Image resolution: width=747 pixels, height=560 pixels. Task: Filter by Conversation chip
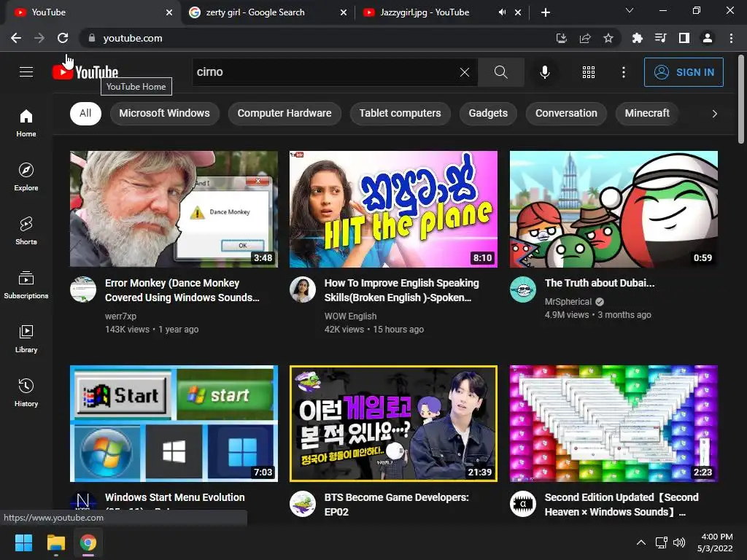pos(566,113)
